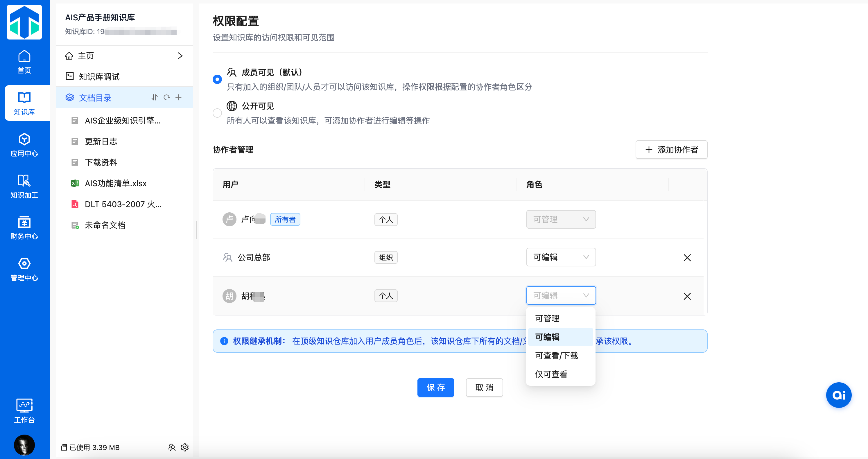
Task: Expand the 主页 chevron arrow
Action: [180, 55]
